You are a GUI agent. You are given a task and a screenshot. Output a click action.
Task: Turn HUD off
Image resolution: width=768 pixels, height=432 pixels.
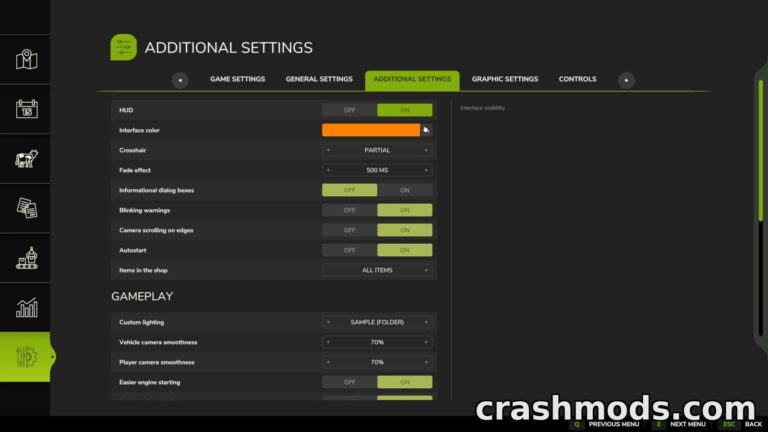point(349,110)
